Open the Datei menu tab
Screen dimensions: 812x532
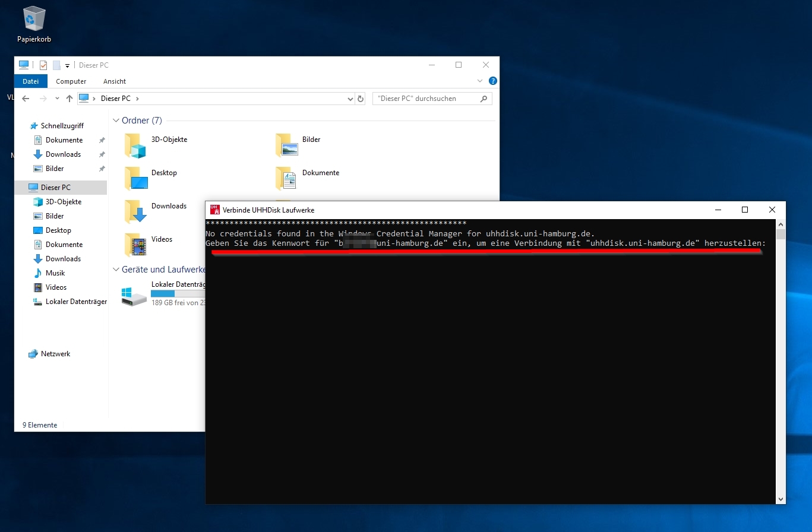[x=30, y=81]
